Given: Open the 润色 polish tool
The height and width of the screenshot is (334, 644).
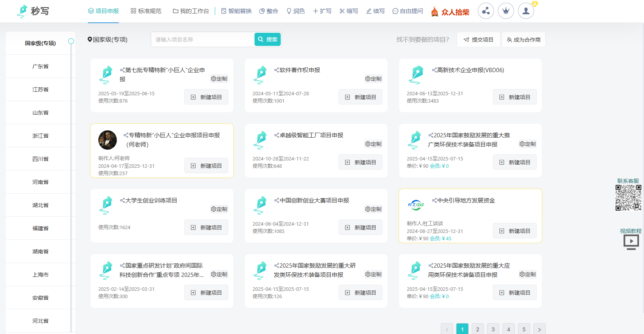Looking at the screenshot, I should (x=295, y=11).
